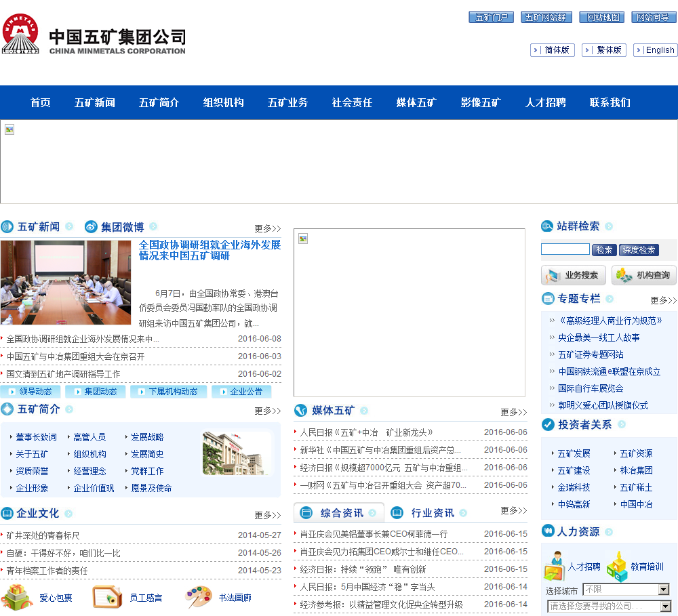Click the globe icon beside 五矿新闻
678x616 pixels.
(x=7, y=226)
